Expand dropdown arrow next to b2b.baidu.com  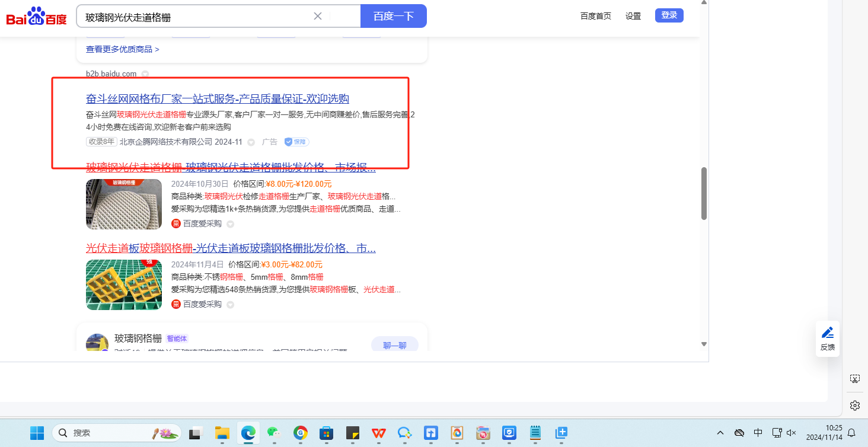[145, 74]
